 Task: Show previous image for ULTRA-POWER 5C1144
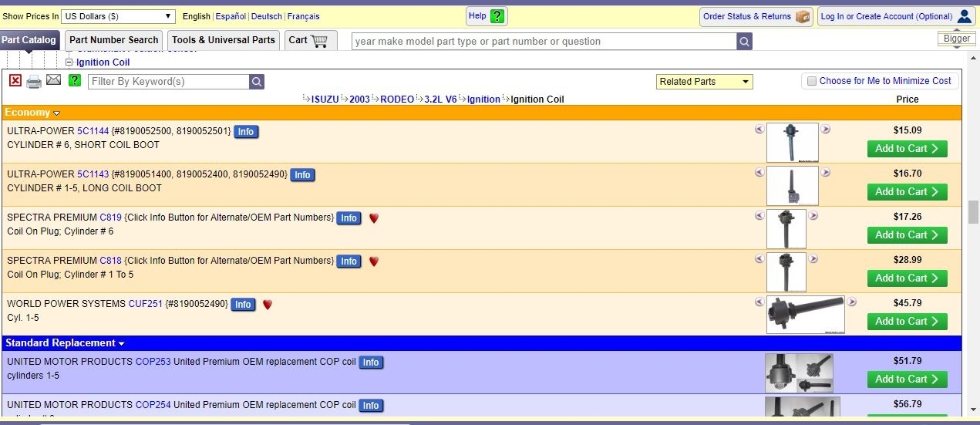point(759,130)
